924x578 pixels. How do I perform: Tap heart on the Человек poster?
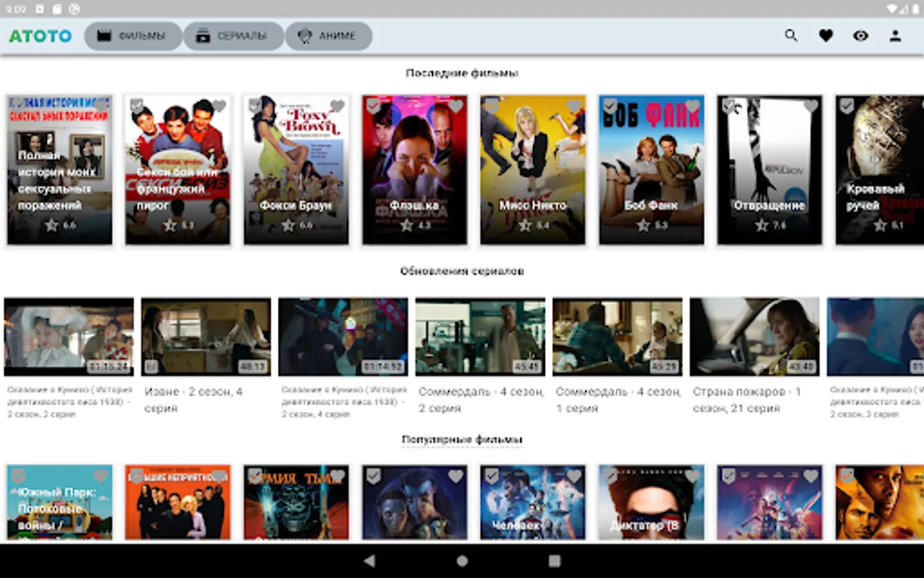[x=574, y=476]
